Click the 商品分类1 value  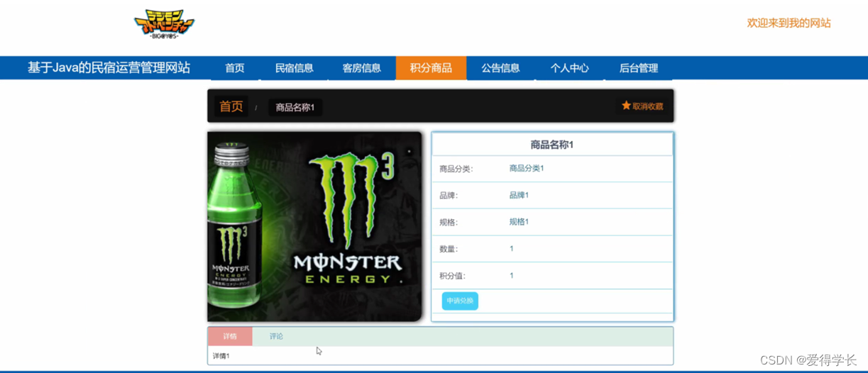527,168
